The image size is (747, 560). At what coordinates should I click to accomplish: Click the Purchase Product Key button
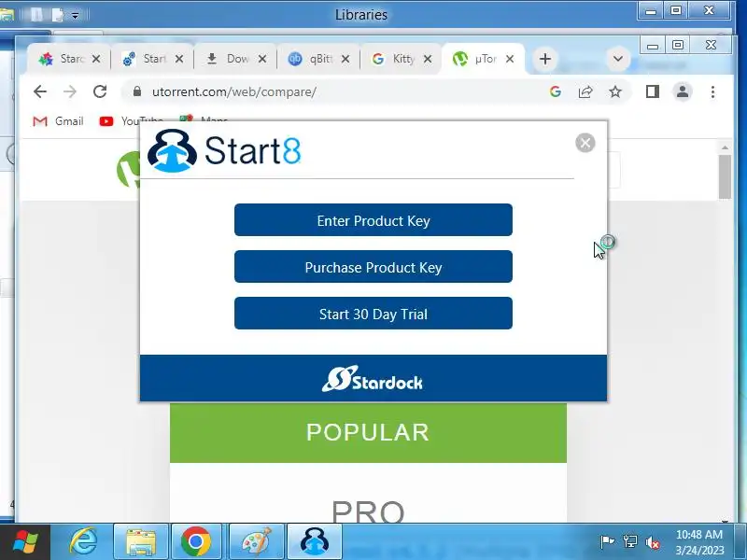[373, 267]
